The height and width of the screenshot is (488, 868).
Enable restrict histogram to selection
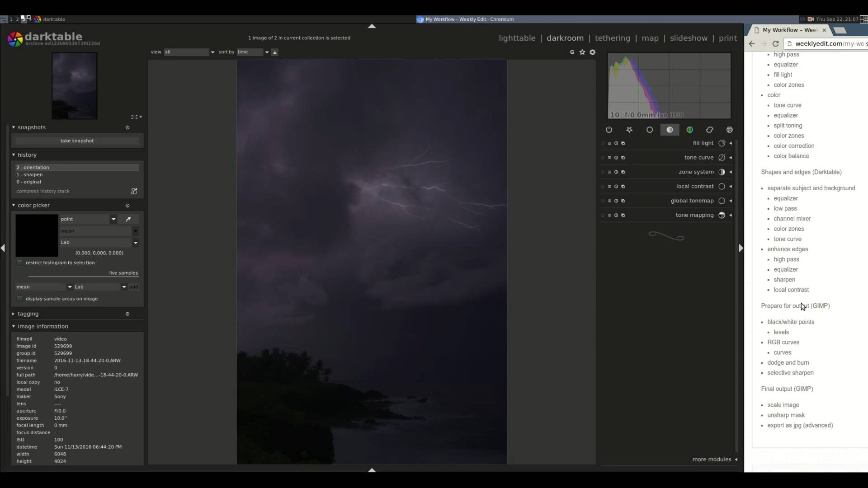[20, 263]
